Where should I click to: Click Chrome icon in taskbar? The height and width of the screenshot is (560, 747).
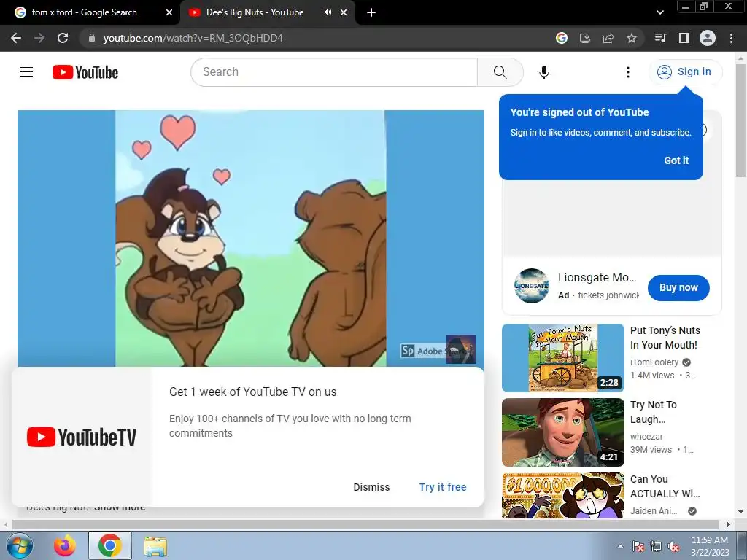[x=110, y=545]
